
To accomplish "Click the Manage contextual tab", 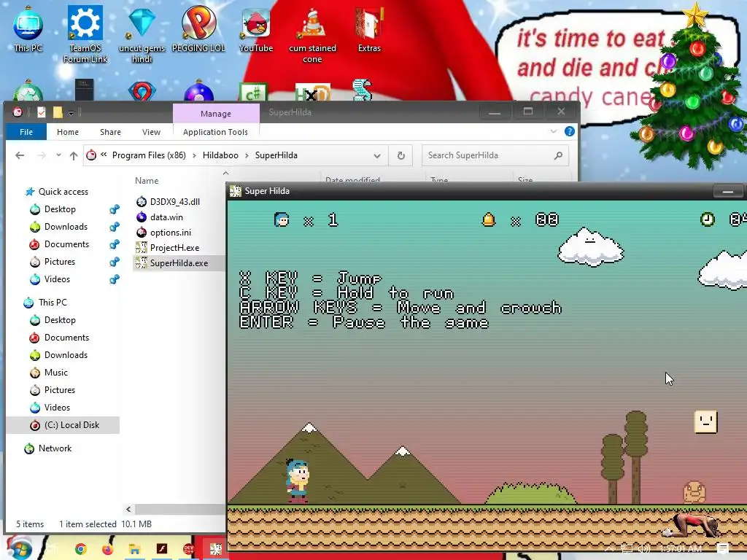I will [216, 114].
